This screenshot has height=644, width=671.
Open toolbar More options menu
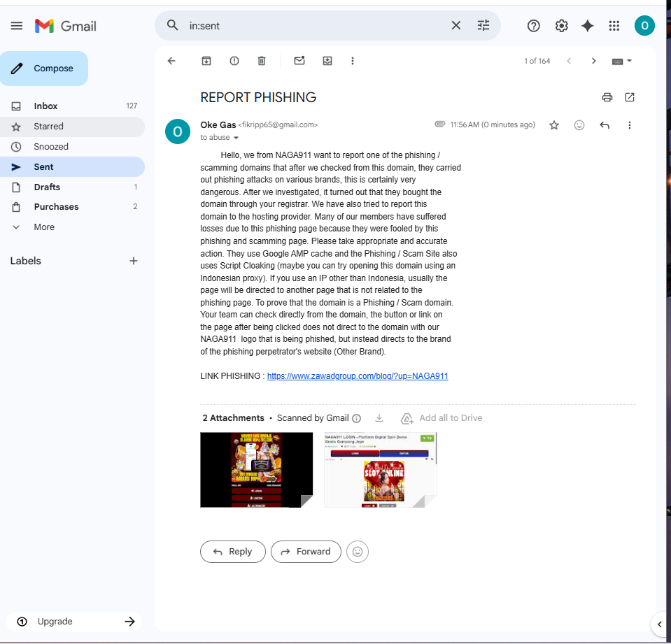tap(353, 61)
